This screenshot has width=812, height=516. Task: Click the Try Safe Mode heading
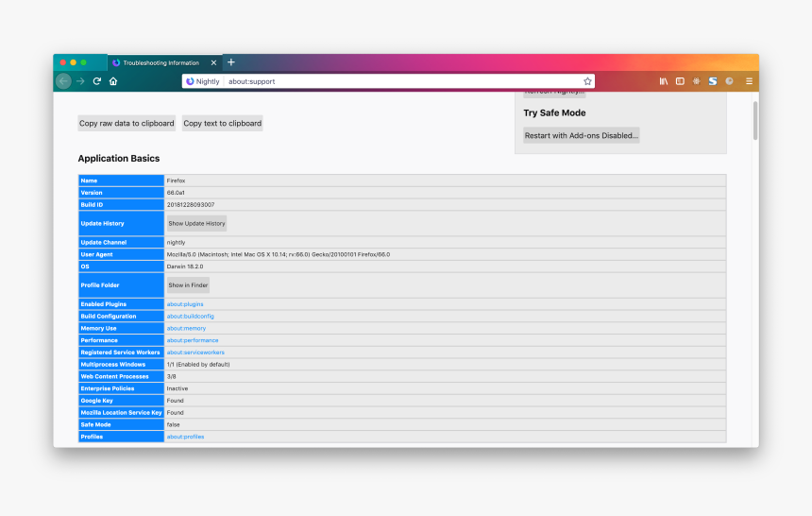[554, 112]
